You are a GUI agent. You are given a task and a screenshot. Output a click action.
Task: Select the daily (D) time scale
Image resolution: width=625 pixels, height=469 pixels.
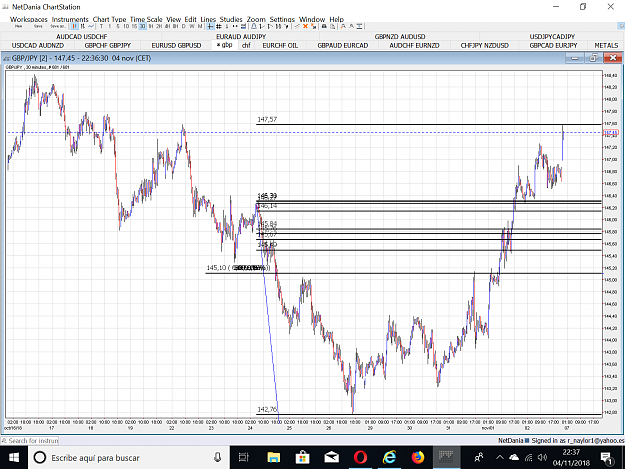[x=183, y=26]
